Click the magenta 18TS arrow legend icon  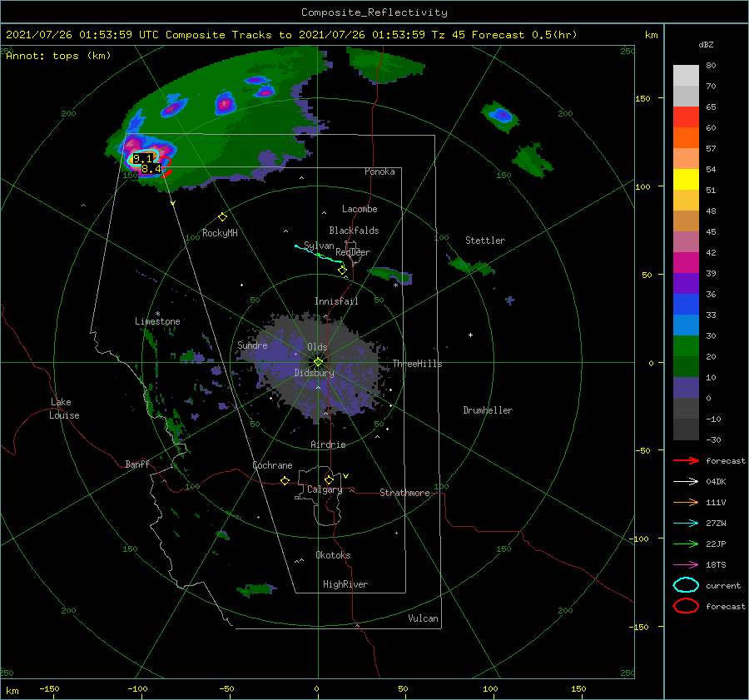(686, 565)
